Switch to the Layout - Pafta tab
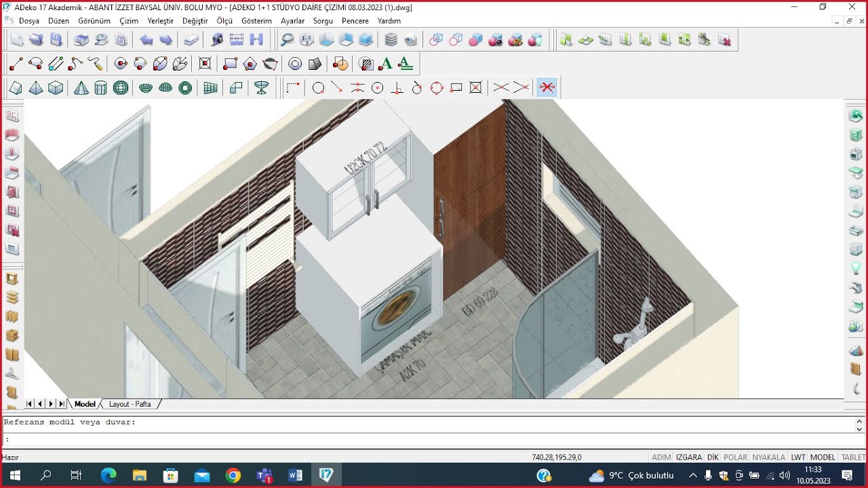The image size is (868, 488). [x=130, y=404]
